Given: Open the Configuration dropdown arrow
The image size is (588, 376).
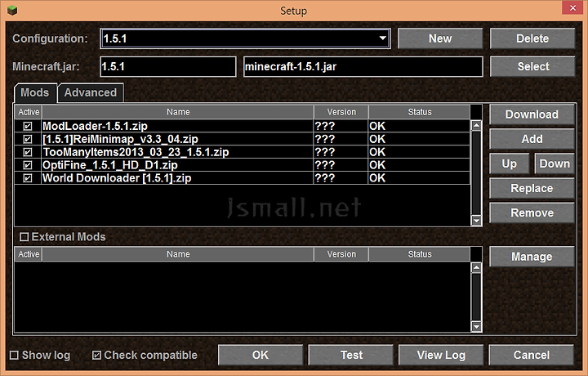Looking at the screenshot, I should pyautogui.click(x=382, y=38).
